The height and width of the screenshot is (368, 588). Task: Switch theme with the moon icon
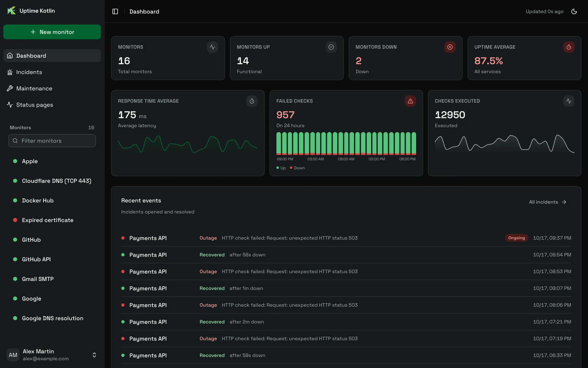pyautogui.click(x=574, y=11)
